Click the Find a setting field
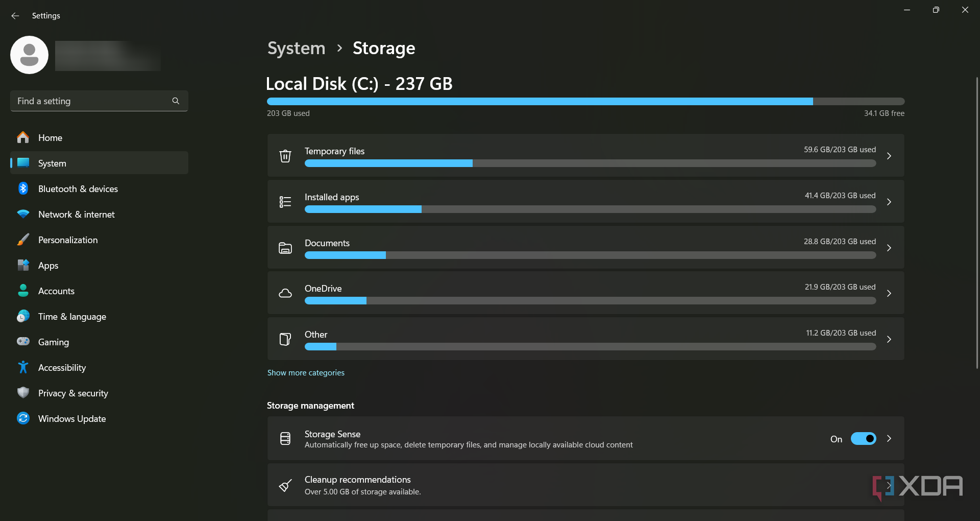 click(x=92, y=101)
